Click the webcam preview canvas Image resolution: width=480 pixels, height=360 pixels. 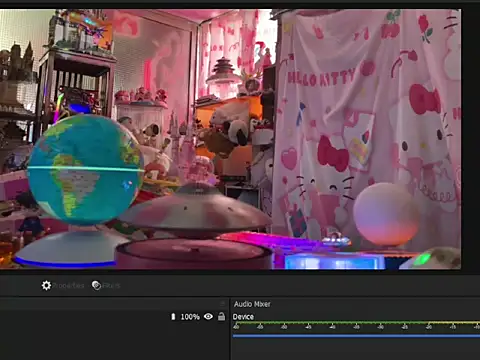(230, 139)
